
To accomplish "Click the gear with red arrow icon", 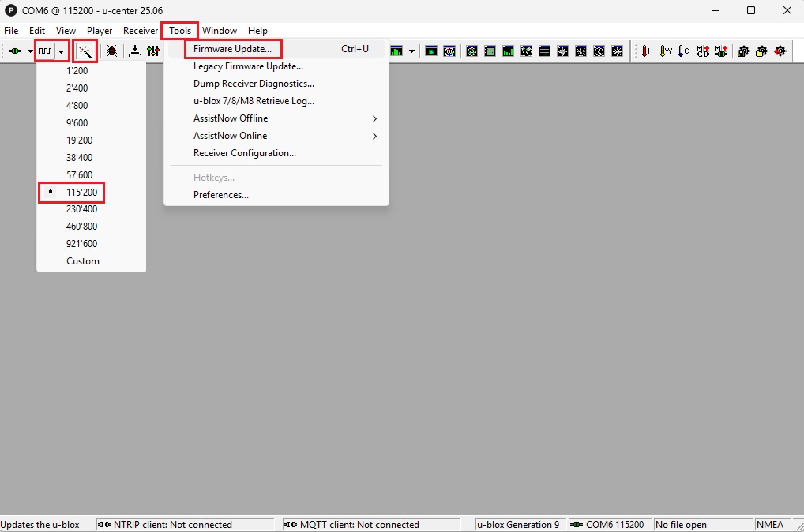I will pyautogui.click(x=780, y=51).
